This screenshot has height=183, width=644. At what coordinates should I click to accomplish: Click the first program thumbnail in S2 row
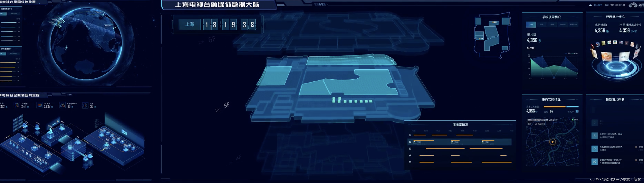415,142
